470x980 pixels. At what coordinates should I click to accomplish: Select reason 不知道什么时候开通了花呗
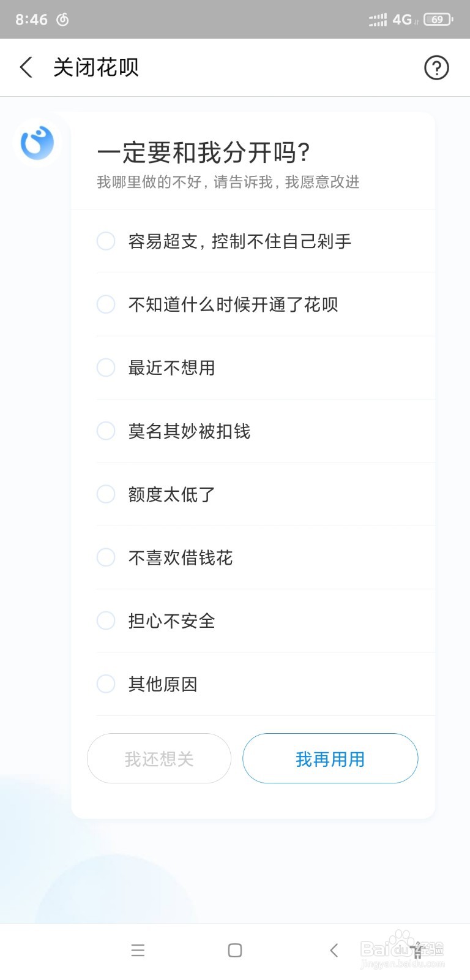(x=106, y=304)
